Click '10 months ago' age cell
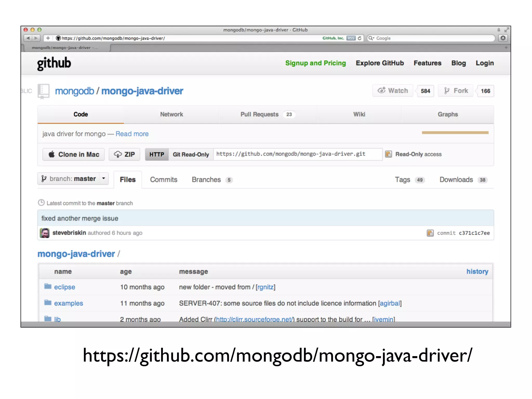The image size is (532, 399). coord(142,287)
